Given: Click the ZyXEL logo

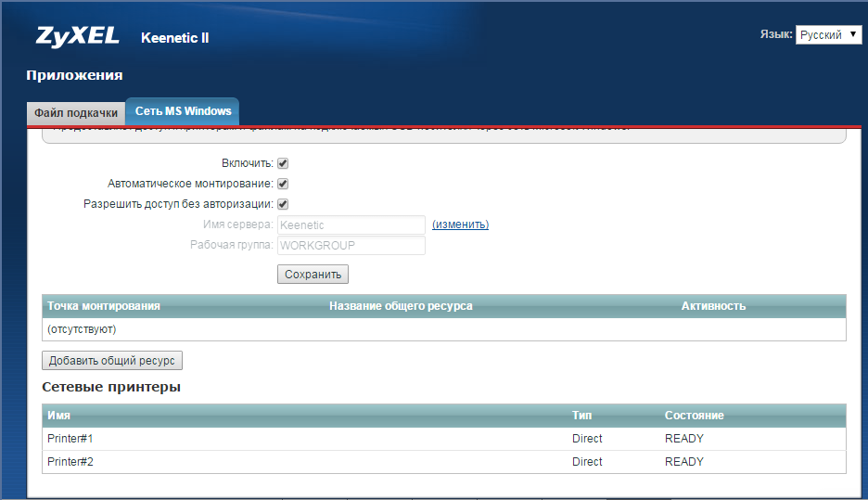Looking at the screenshot, I should (77, 36).
